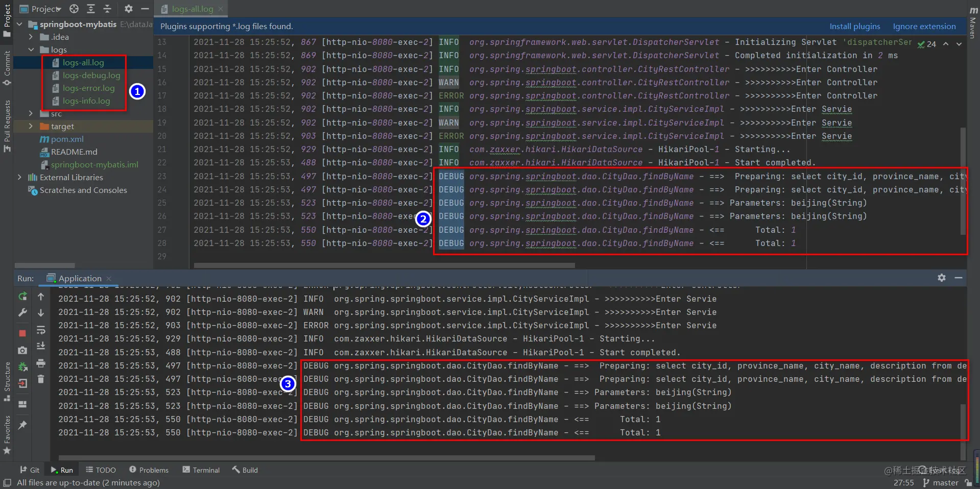Click the Exit icon with red arrow
Screen dimensions: 980x489
[22, 383]
